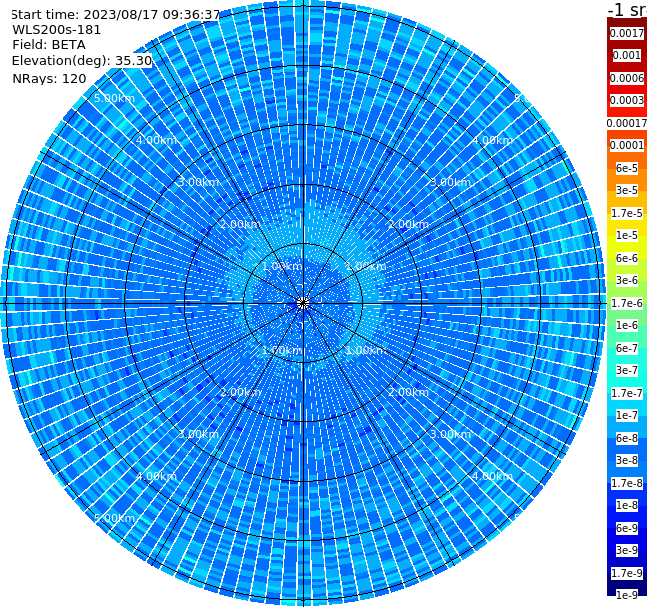
Task: Click the upper-left quadrant 5.00km range label
Action: point(114,98)
